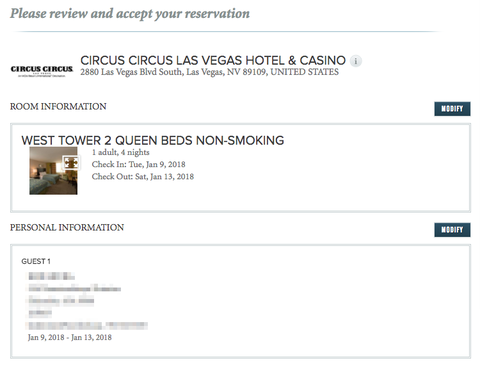
Task: Open the West Tower room thumbnail
Action: [x=53, y=171]
